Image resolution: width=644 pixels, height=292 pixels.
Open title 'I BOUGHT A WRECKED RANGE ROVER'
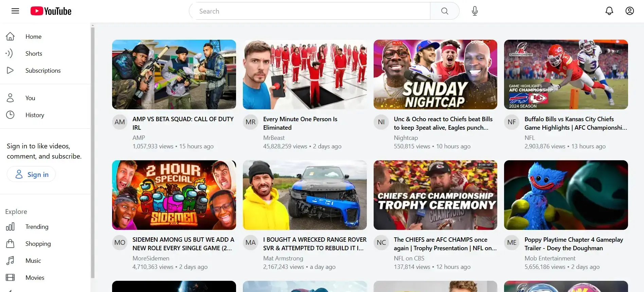pos(315,244)
